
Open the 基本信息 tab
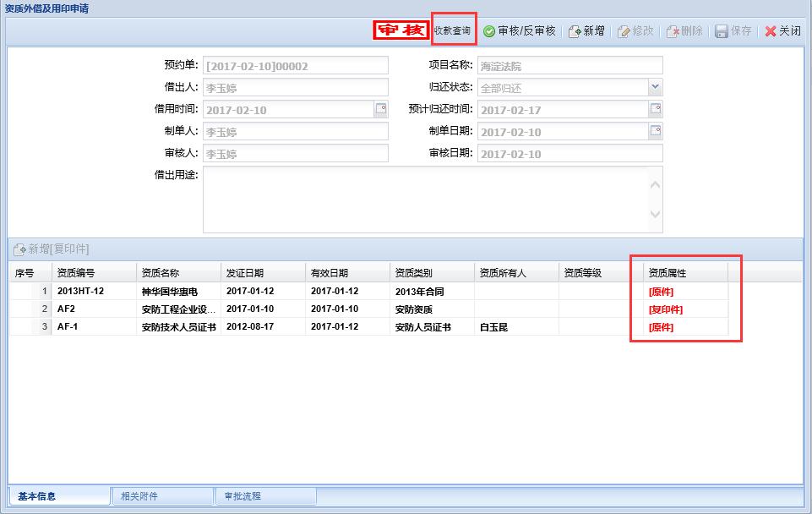tap(37, 496)
